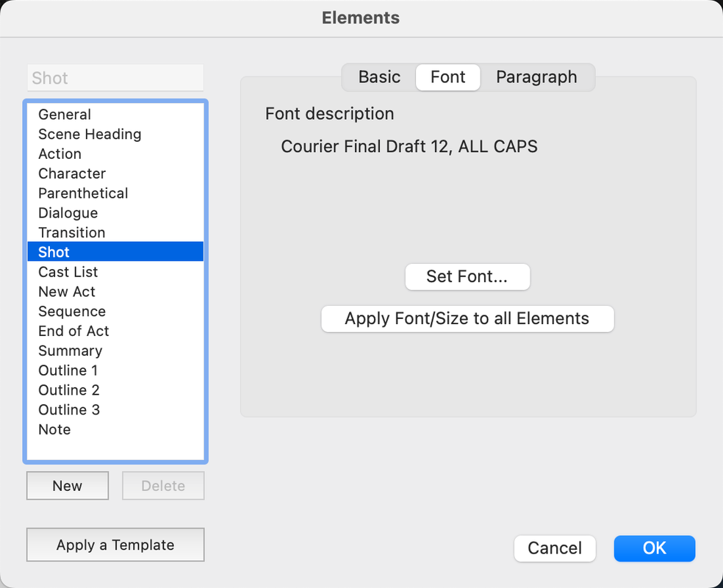Cancel the Elements dialog
723x588 pixels.
coord(555,548)
